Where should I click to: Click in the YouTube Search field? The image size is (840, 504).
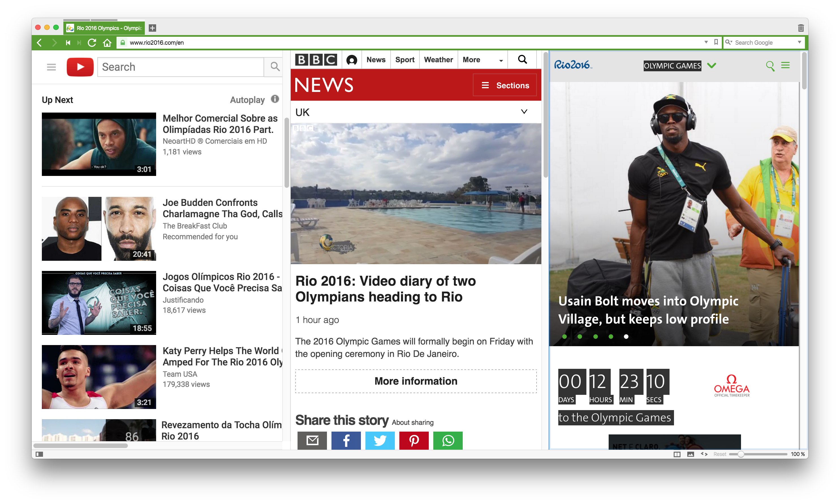(x=181, y=67)
